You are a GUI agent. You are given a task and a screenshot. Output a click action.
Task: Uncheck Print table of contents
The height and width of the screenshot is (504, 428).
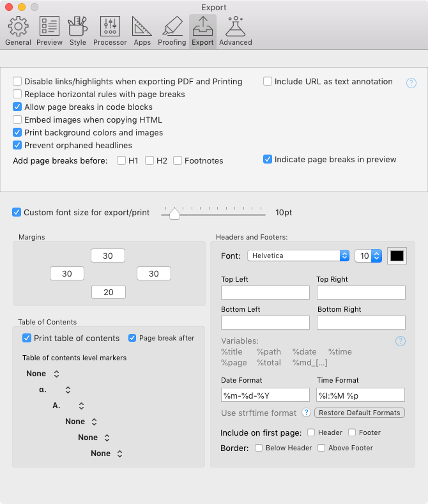(27, 338)
